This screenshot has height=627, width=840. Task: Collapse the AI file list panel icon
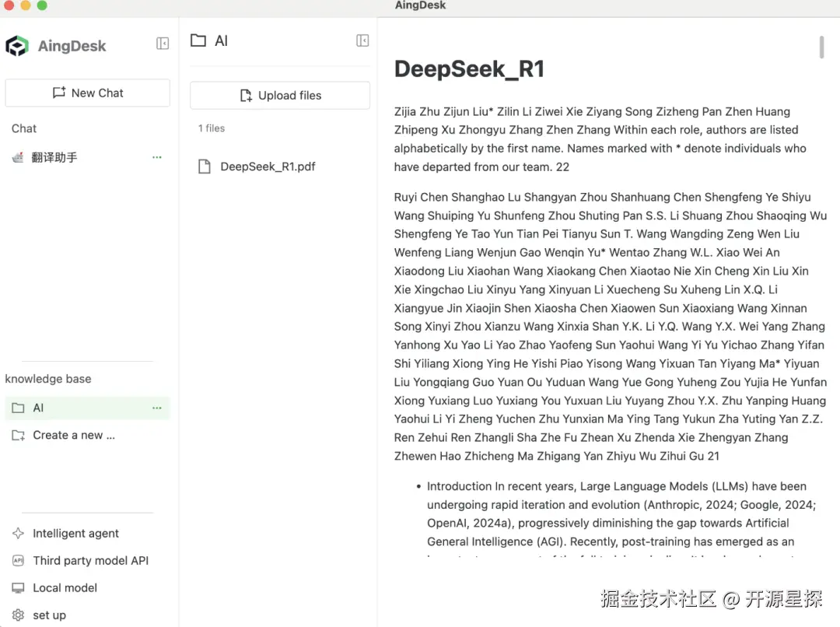tap(362, 40)
